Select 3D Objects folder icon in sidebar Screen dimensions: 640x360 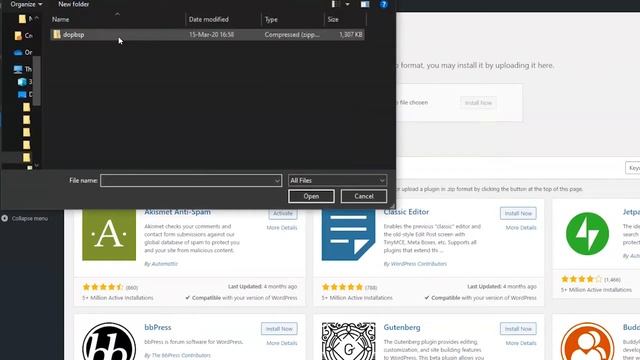[x=22, y=82]
